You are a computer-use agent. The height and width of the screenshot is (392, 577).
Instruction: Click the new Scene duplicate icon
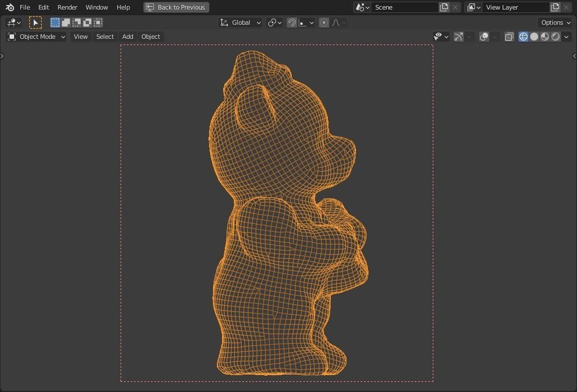point(444,7)
